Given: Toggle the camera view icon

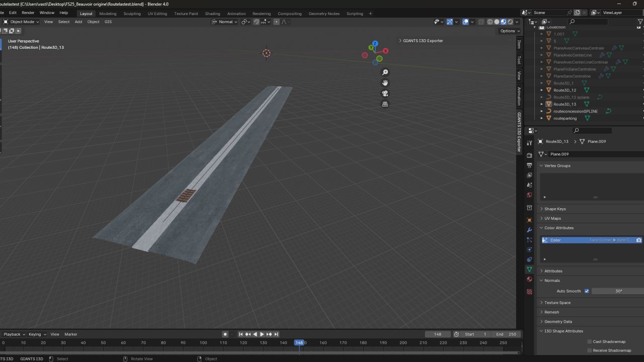Looking at the screenshot, I should (x=385, y=94).
